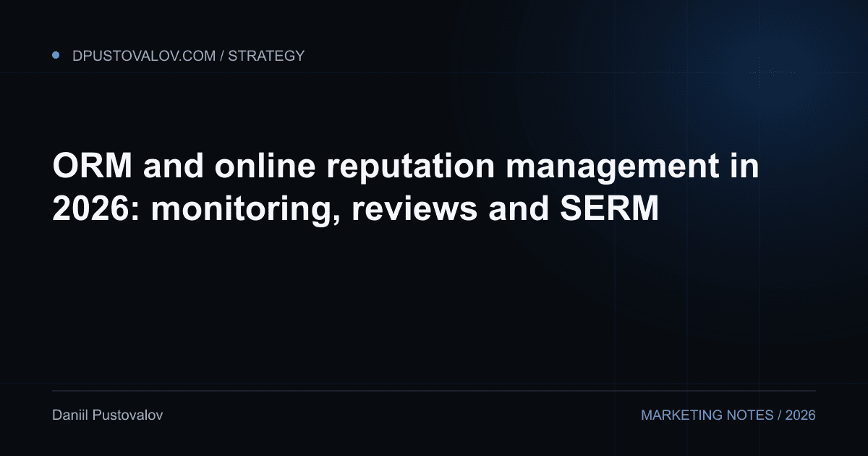868x456 pixels.
Task: Click the author name Daniil Pustovalov
Action: click(107, 415)
